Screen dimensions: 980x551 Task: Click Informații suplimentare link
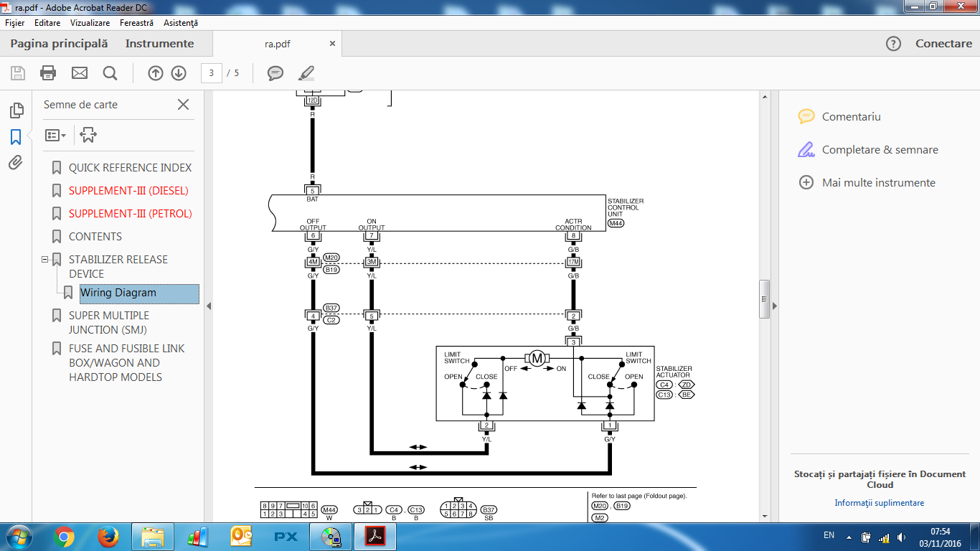coord(879,503)
